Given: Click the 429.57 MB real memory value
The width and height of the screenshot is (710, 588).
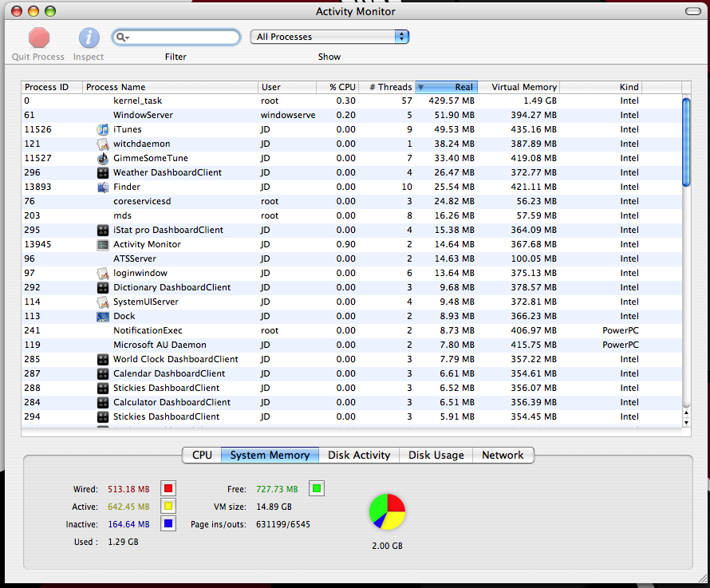Looking at the screenshot, I should (x=452, y=101).
